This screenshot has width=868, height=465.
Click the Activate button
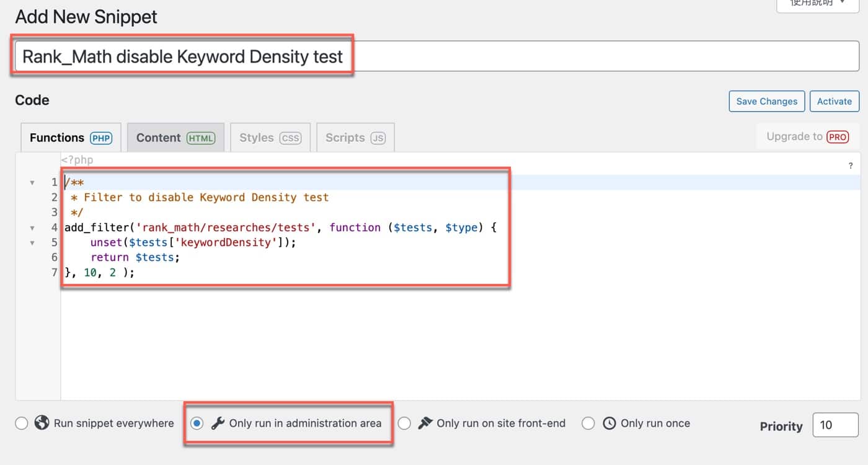[835, 101]
